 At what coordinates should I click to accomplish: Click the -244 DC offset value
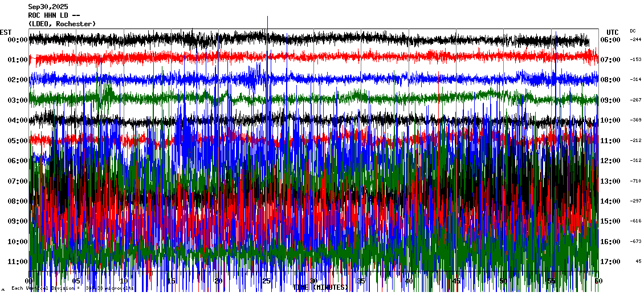coord(635,40)
